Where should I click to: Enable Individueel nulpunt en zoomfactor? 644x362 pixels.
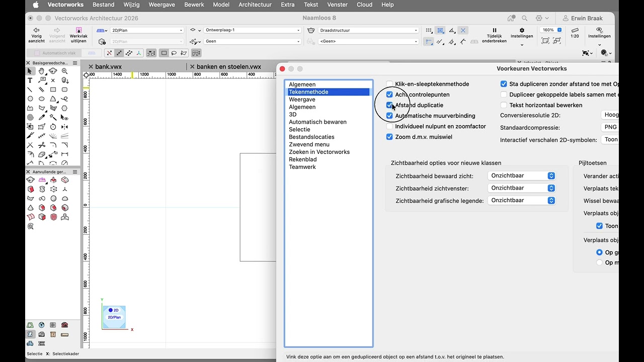pyautogui.click(x=389, y=126)
